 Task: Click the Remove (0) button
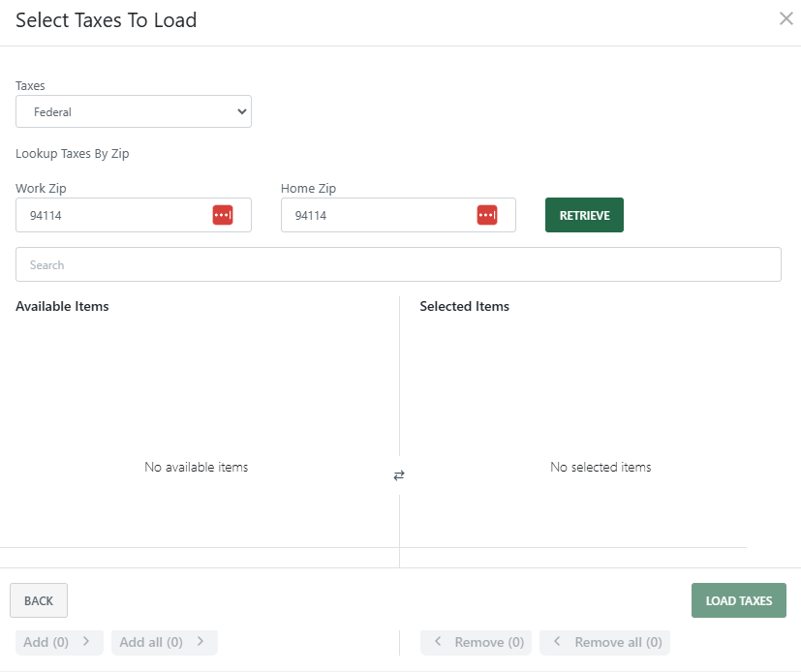(x=477, y=642)
